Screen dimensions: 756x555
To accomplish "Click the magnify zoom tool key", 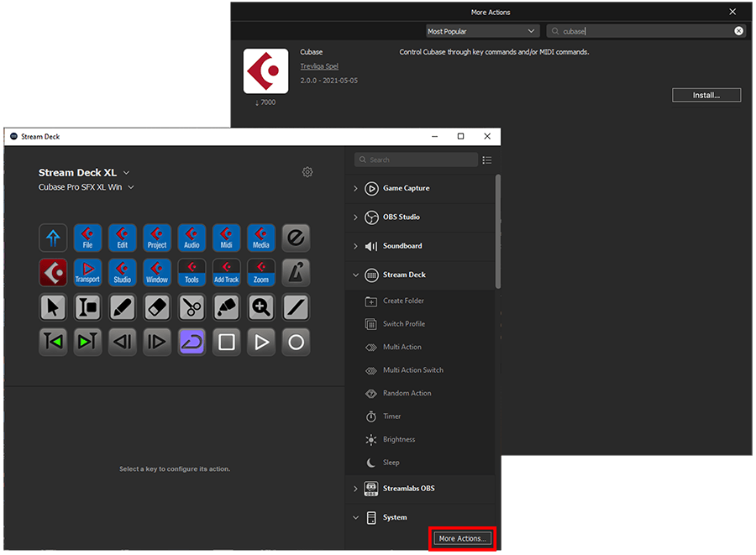I will [x=260, y=306].
